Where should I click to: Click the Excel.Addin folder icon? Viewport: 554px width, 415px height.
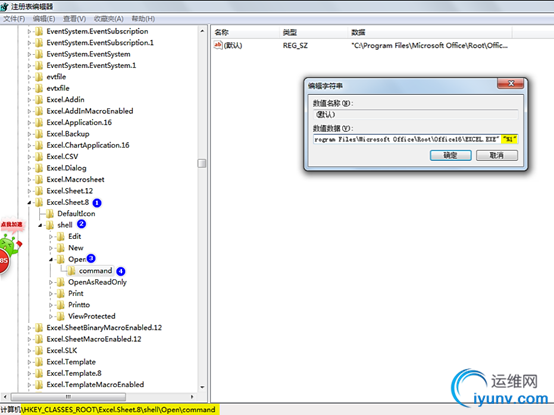click(x=39, y=100)
